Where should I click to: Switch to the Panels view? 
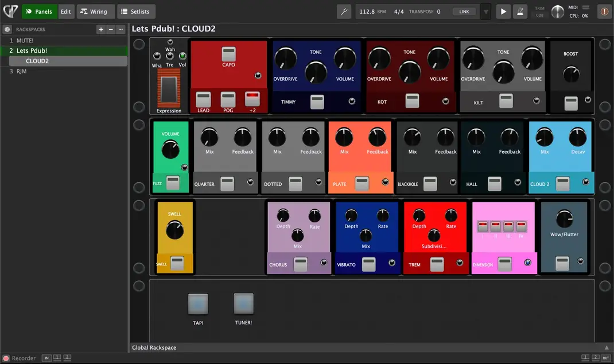(39, 11)
